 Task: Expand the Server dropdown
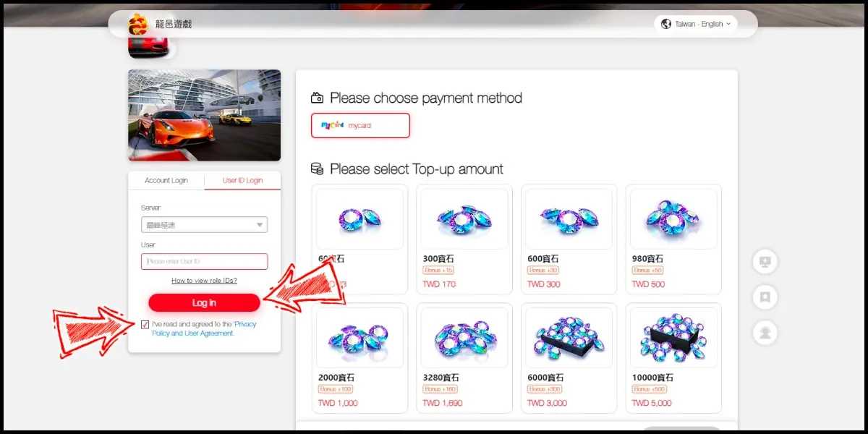coord(204,225)
